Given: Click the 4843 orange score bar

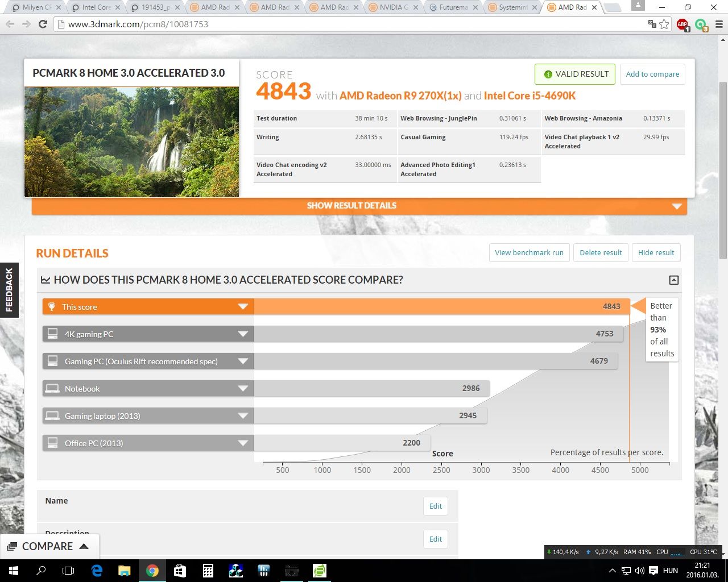Looking at the screenshot, I should 442,307.
